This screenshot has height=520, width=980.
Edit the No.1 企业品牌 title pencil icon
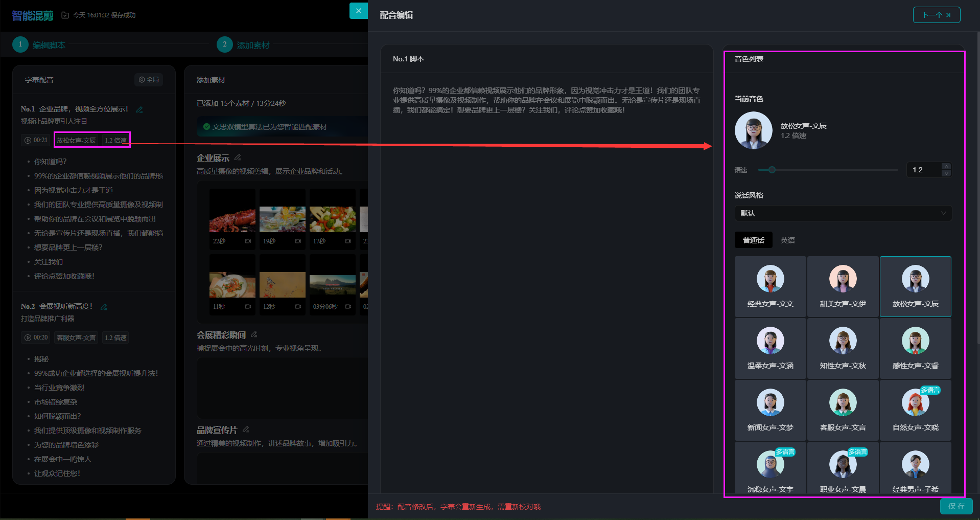(x=139, y=109)
